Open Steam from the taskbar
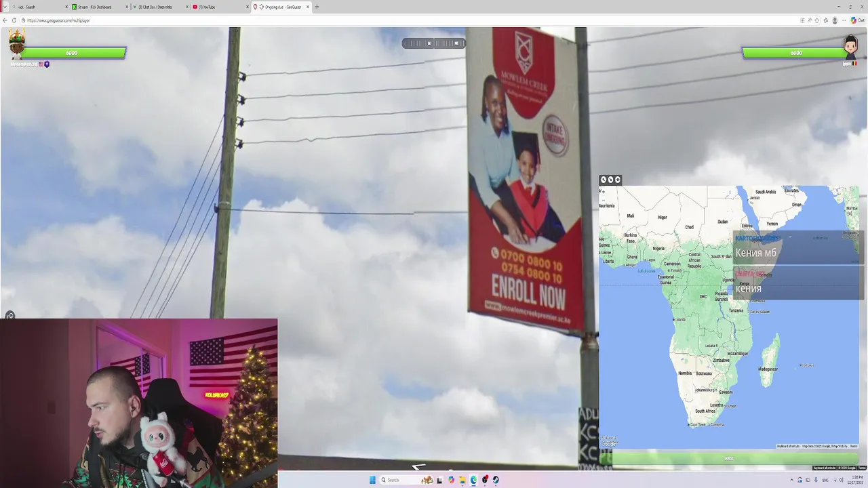Screen dimensions: 868x488 496,480
